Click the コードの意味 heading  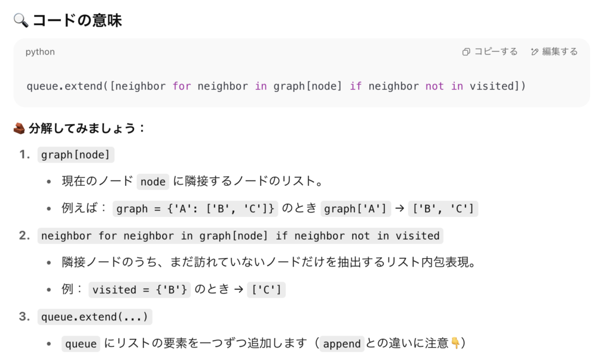pyautogui.click(x=77, y=20)
